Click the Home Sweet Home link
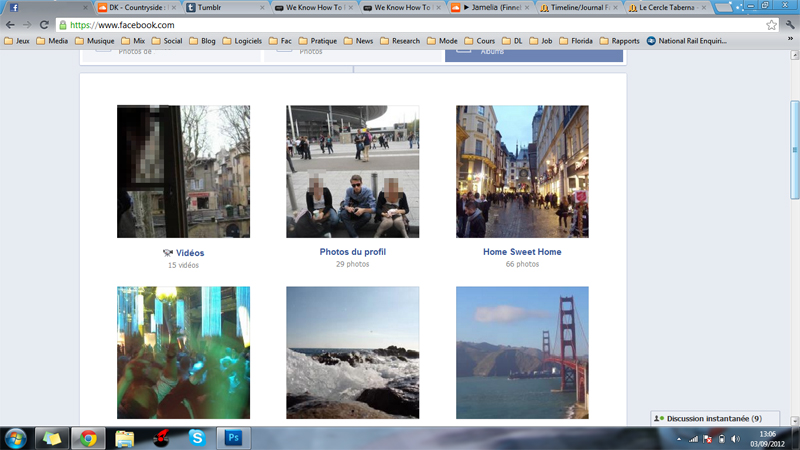This screenshot has width=800, height=450. pos(522,252)
